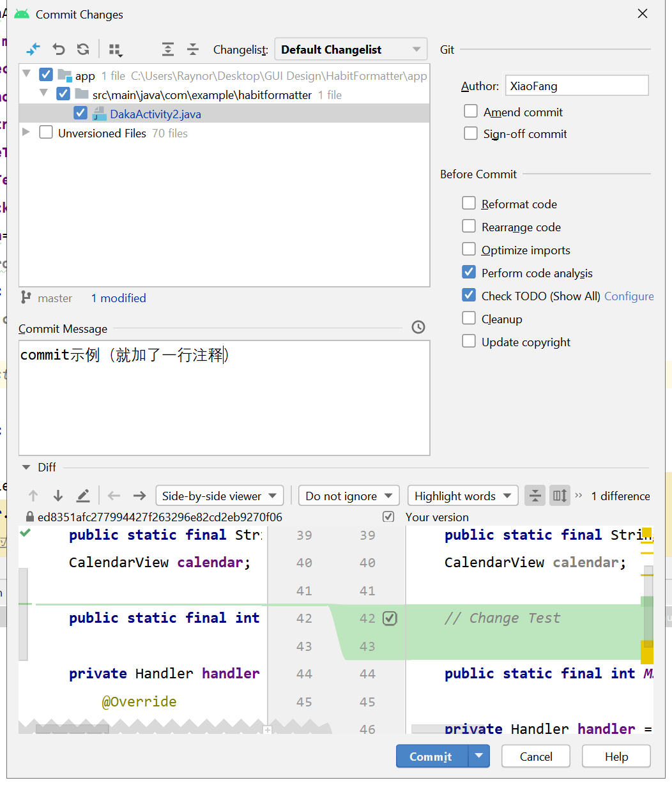Click the edit source pencil icon
The height and width of the screenshot is (785, 672).
coord(83,496)
